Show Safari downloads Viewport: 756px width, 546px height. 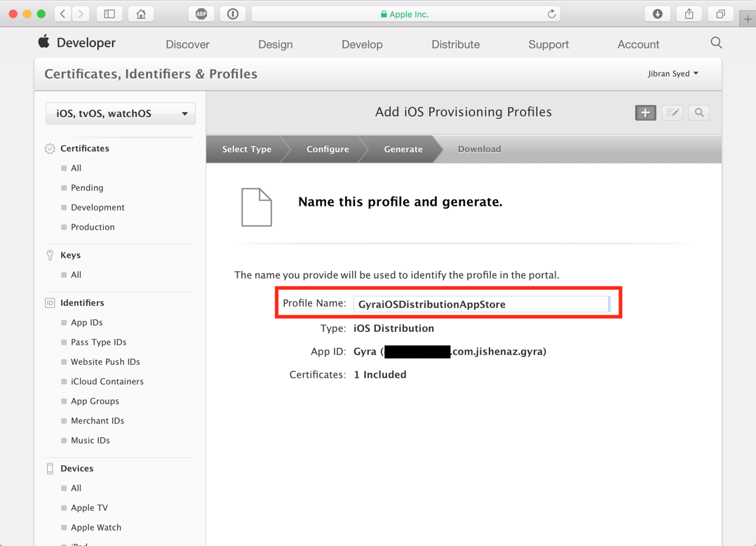click(x=658, y=14)
